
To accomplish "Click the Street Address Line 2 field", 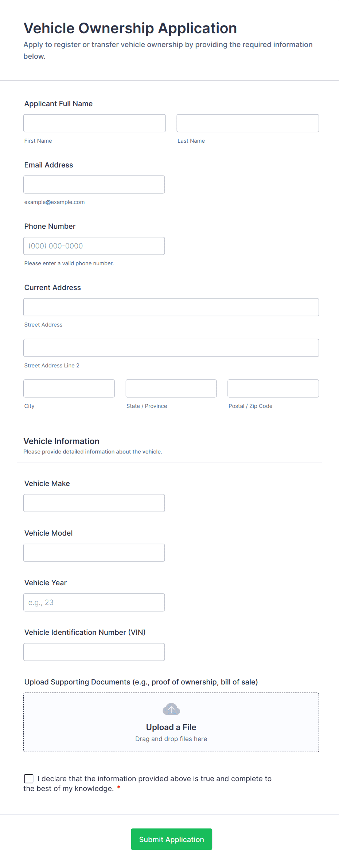I will click(x=171, y=348).
